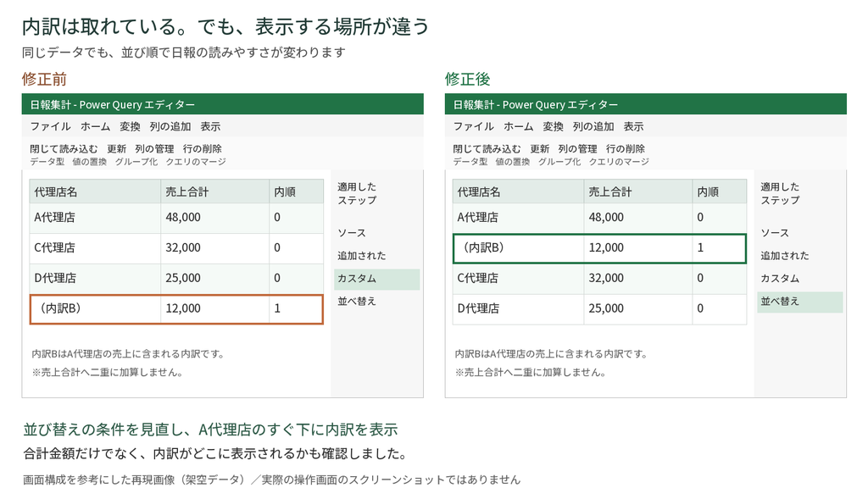Choose 値の置換 in 修正後 ribbon

[512, 162]
